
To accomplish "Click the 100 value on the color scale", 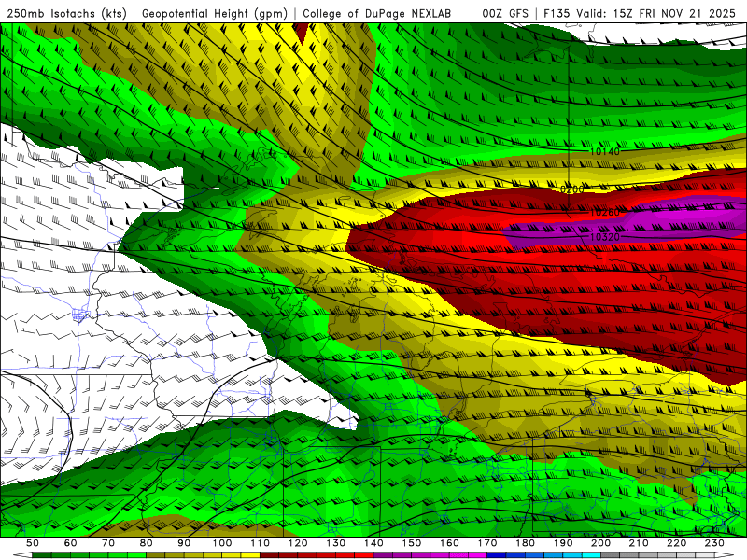I will [x=222, y=543].
